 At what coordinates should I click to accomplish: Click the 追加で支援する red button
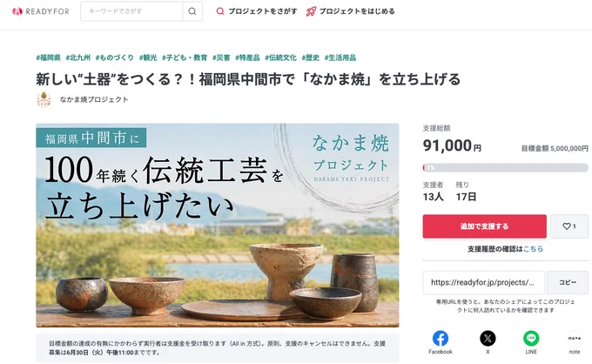[x=484, y=226]
